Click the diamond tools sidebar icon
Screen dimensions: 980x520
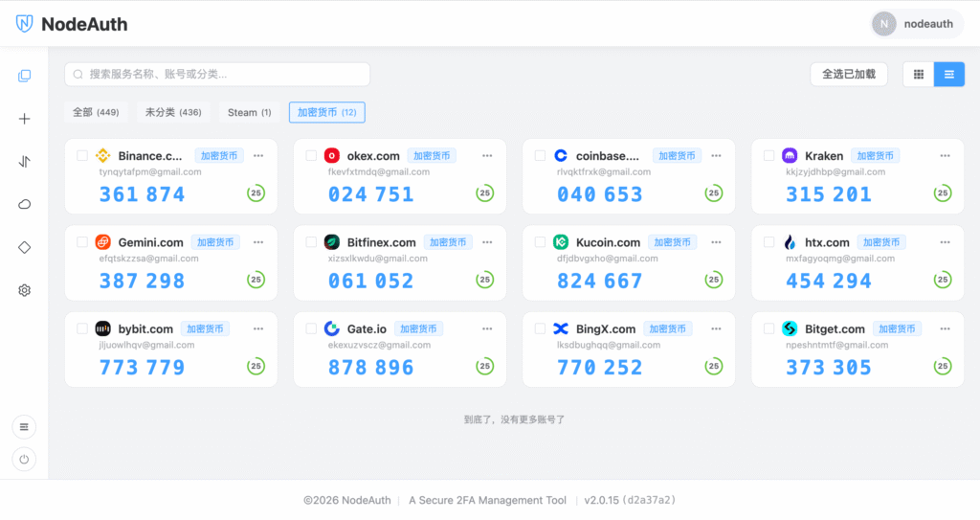24,247
